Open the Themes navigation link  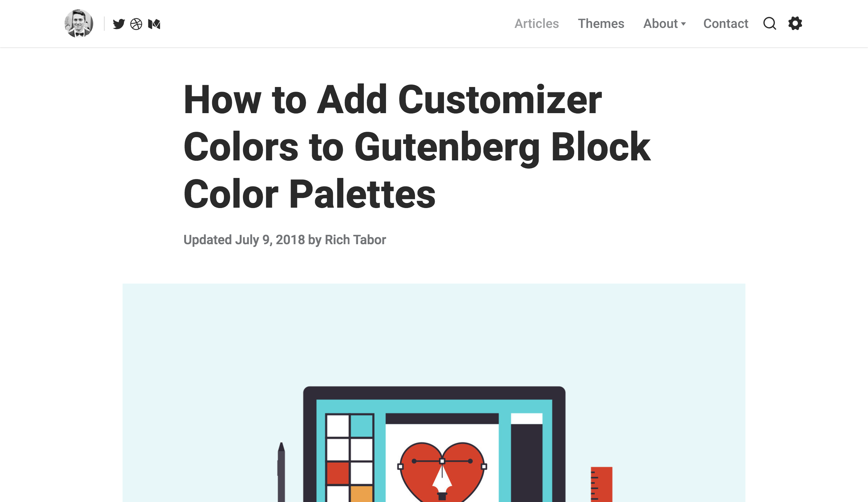coord(601,23)
